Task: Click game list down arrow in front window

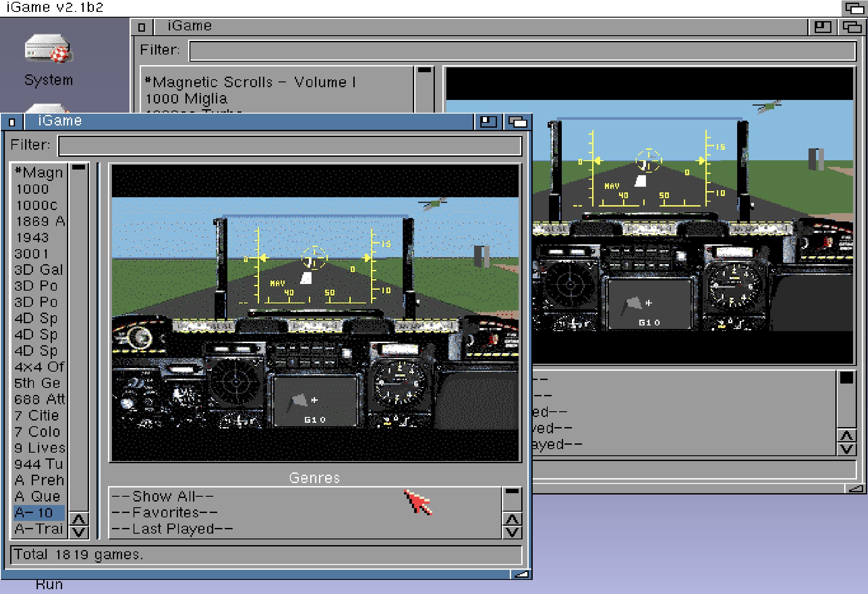Action: (x=79, y=532)
